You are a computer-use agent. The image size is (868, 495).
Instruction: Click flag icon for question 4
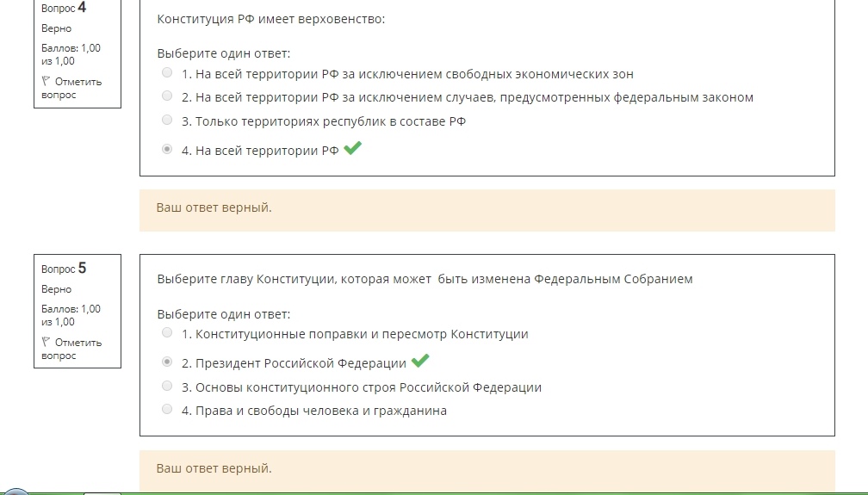click(46, 82)
